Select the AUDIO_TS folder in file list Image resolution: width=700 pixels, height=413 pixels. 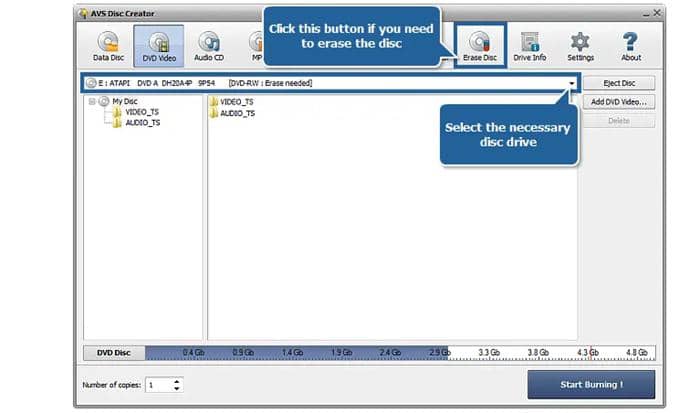click(x=233, y=113)
